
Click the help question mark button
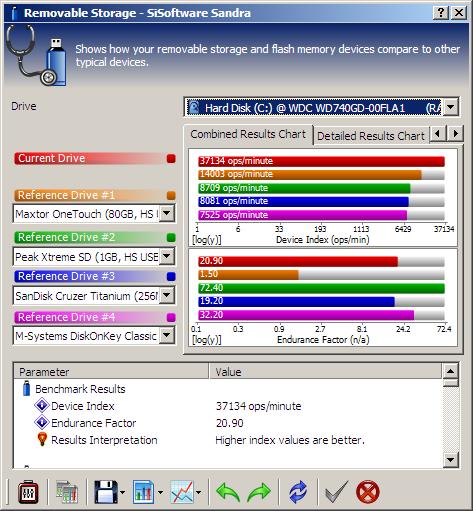click(x=441, y=13)
